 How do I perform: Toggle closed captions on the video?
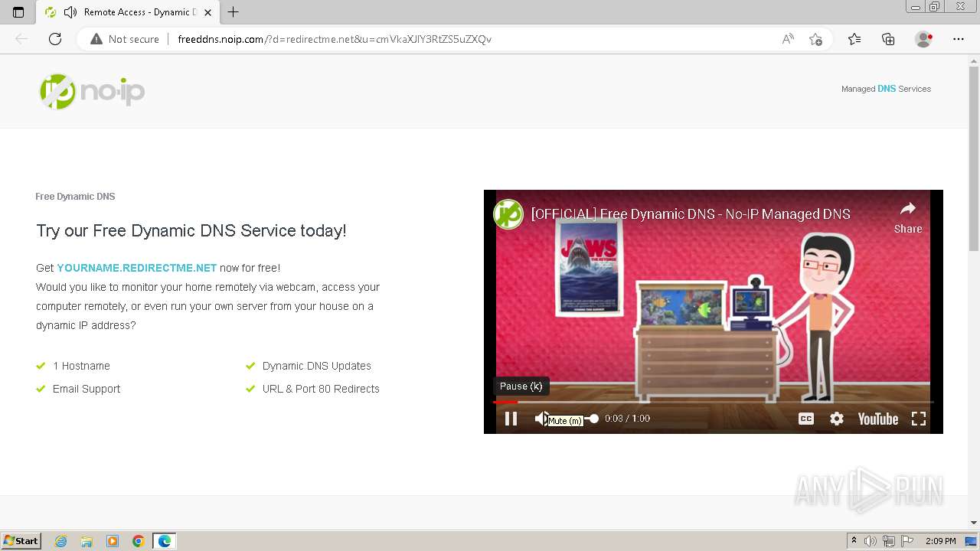click(x=806, y=419)
